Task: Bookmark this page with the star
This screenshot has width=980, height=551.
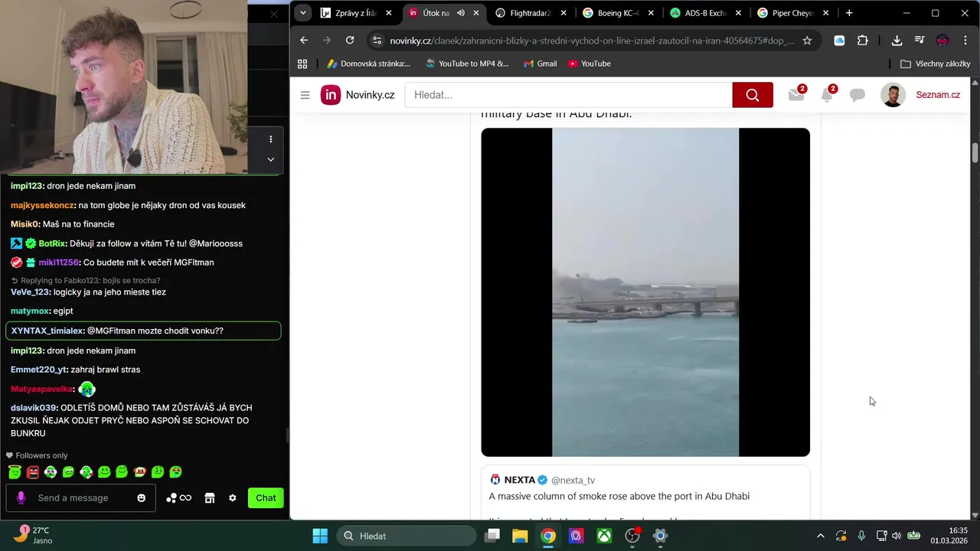Action: [807, 41]
